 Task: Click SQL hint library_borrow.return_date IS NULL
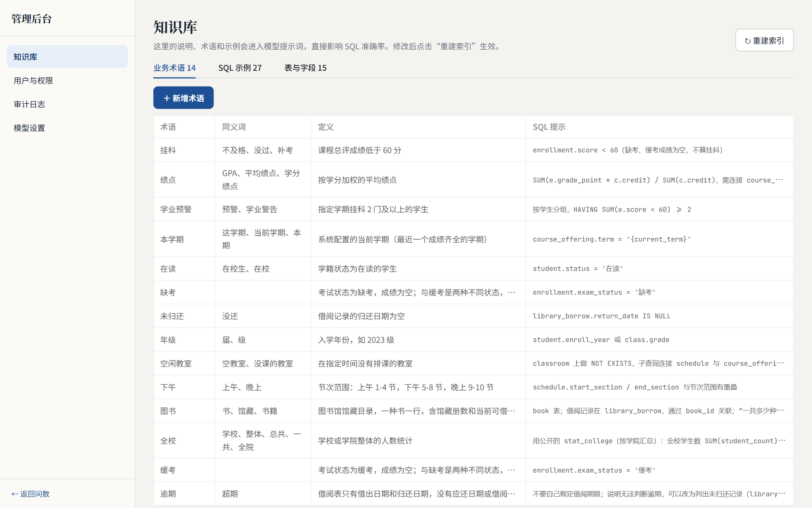601,316
